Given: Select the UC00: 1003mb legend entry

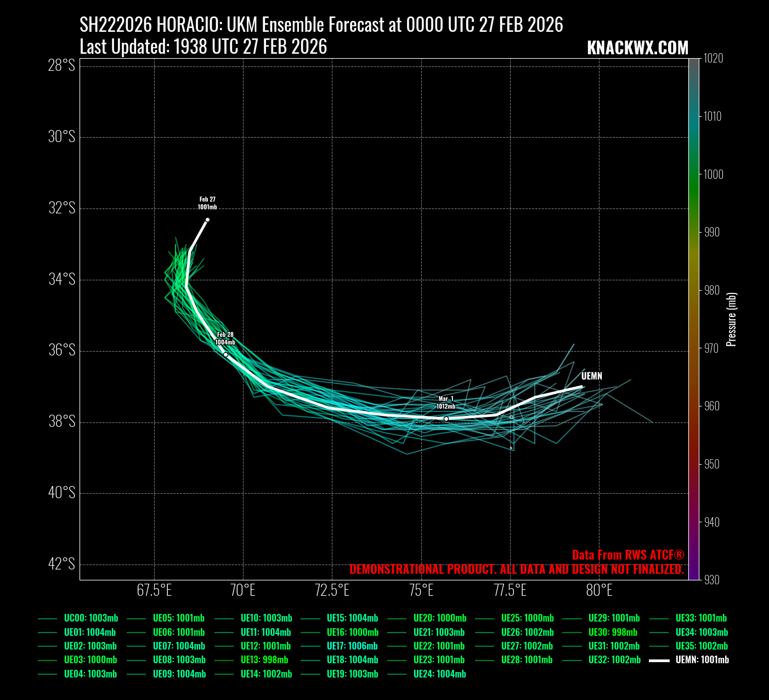Looking at the screenshot, I should 91,618.
